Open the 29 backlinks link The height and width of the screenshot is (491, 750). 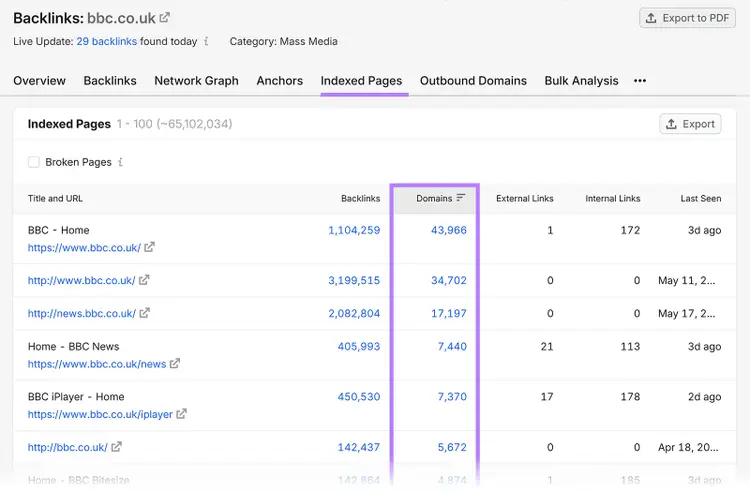click(x=107, y=41)
